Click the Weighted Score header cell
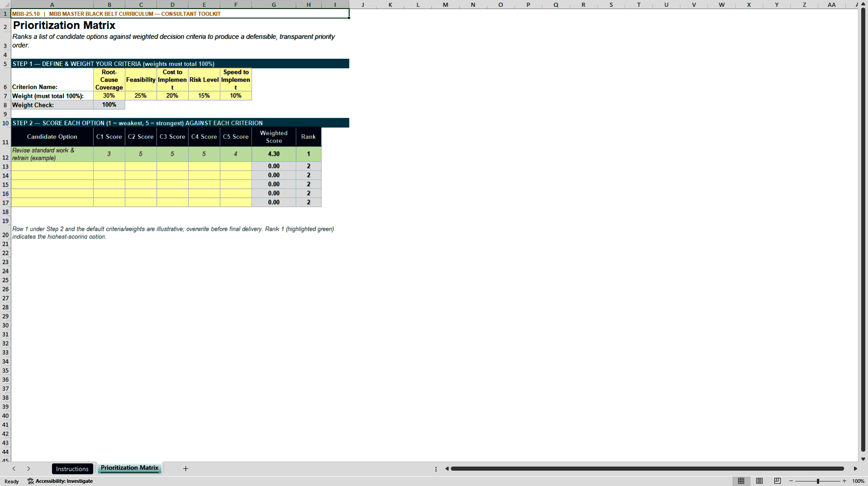This screenshot has width=868, height=486. pos(274,137)
